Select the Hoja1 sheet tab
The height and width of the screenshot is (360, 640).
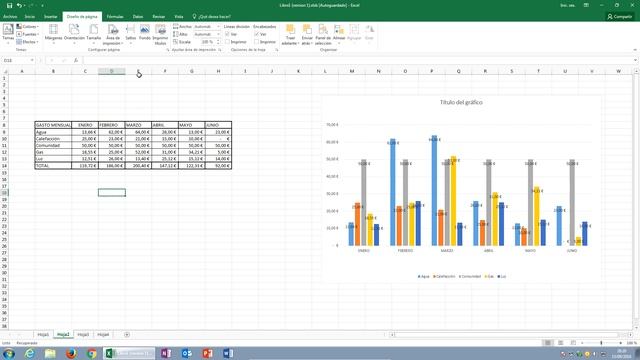[x=43, y=335]
